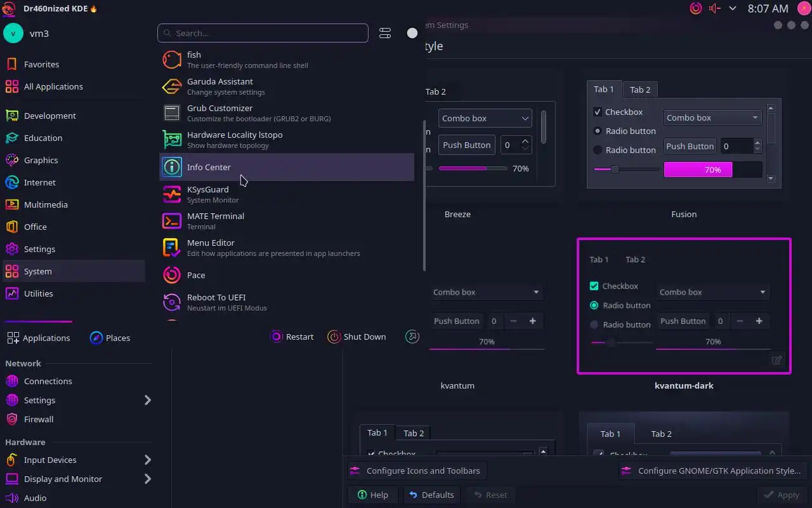This screenshot has height=508, width=812.
Task: Click the application Search field
Action: click(263, 33)
